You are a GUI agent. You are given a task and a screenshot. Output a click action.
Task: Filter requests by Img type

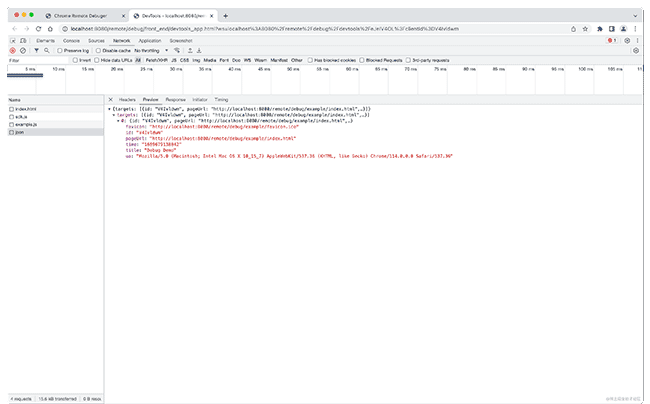(196, 60)
